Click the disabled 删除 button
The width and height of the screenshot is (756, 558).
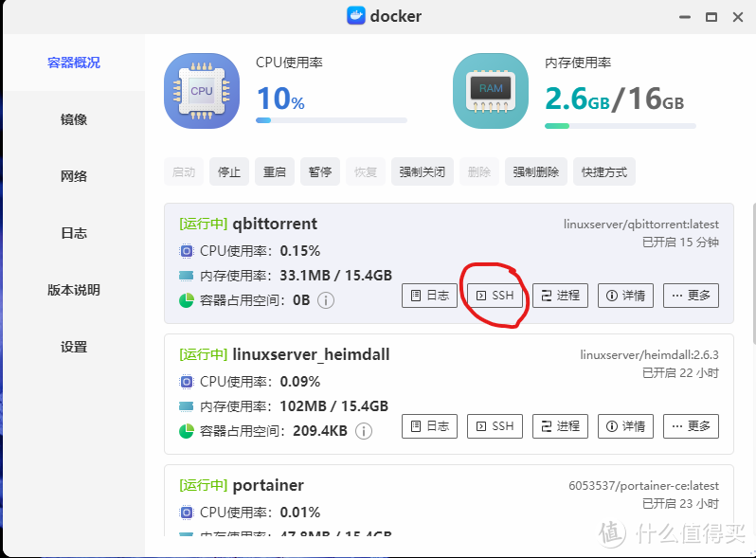(x=479, y=171)
